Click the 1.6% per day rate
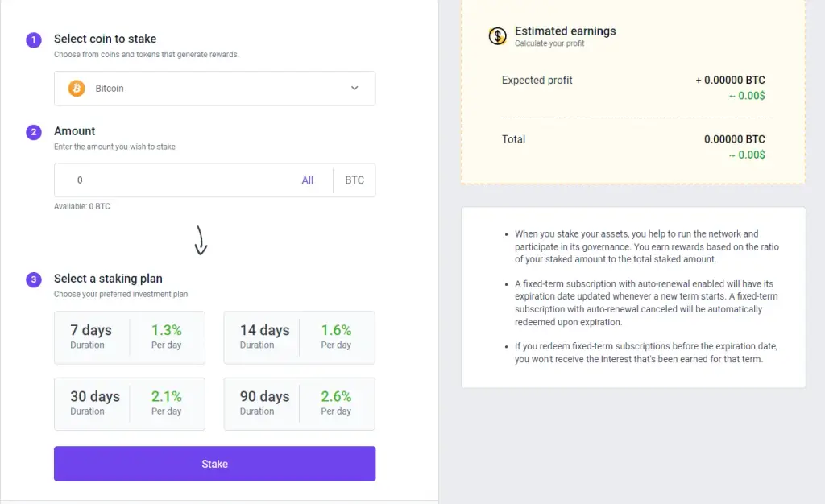This screenshot has width=825, height=504. 336,330
